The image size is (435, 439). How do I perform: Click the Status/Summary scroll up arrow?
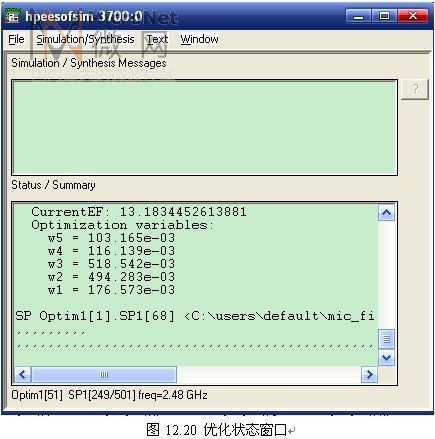(x=386, y=212)
